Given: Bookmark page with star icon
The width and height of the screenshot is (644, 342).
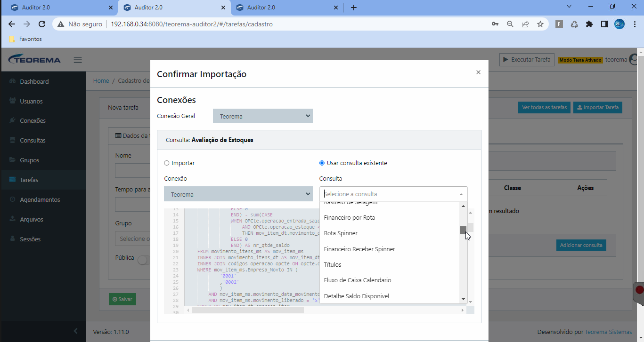Looking at the screenshot, I should 540,24.
